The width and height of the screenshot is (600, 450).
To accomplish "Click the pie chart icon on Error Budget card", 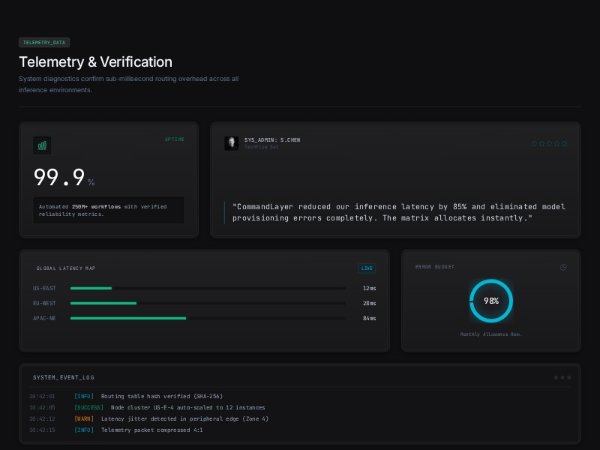I will 563,267.
